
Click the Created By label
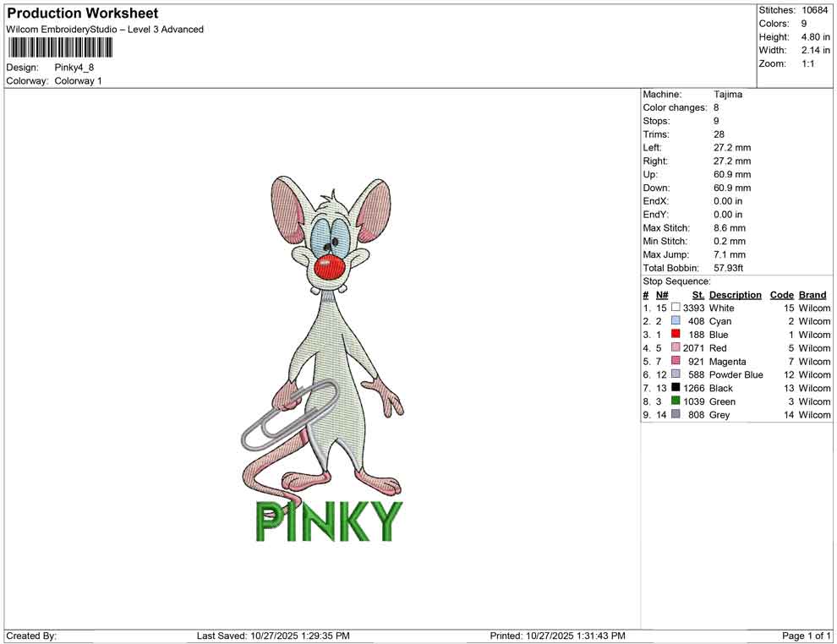pos(31,636)
